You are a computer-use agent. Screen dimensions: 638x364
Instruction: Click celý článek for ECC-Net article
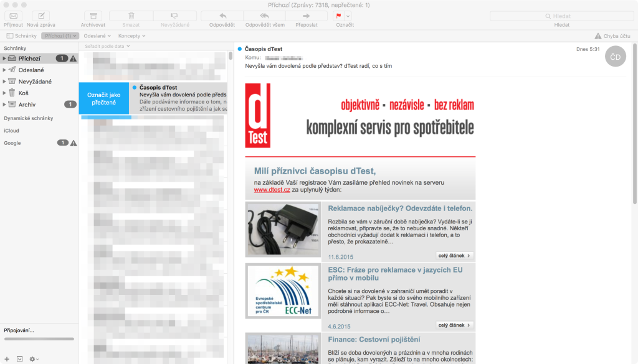[x=454, y=325]
